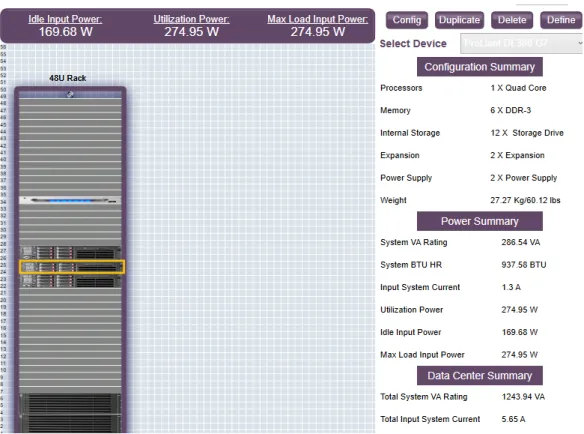Screen dimensions: 584x434
Task: Select the server below the highlighted one
Action: point(71,281)
